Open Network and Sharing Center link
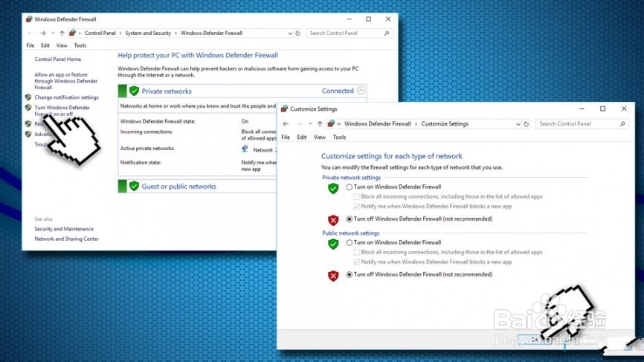 coord(66,239)
